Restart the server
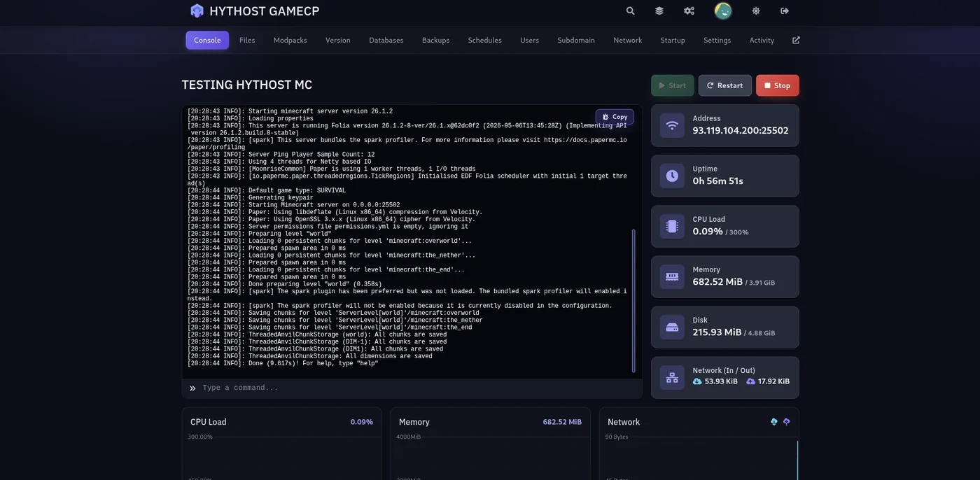Image resolution: width=980 pixels, height=480 pixels. click(x=725, y=85)
